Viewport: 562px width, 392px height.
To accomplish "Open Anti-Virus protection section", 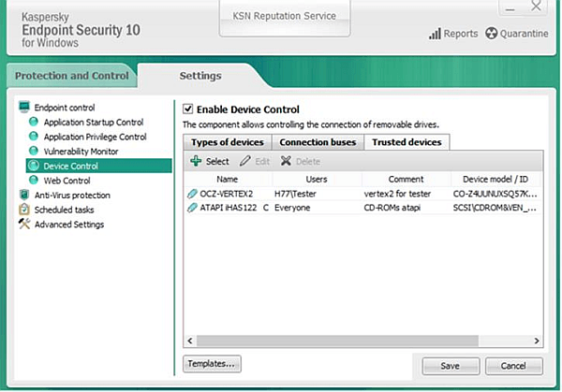I will 72,196.
